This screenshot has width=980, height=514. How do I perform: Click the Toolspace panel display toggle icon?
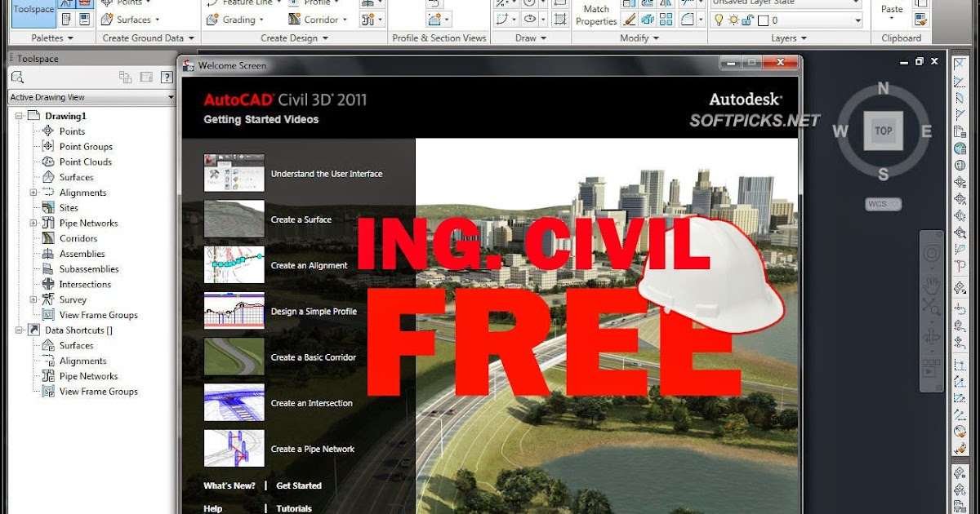146,77
